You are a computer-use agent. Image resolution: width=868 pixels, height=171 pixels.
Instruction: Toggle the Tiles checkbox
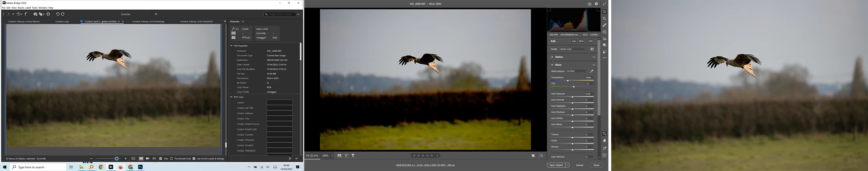[161, 159]
